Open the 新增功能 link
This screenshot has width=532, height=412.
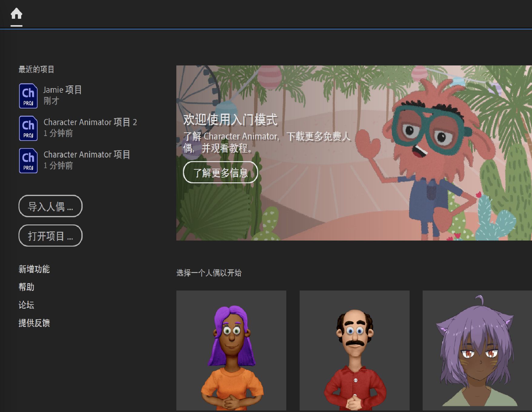click(34, 269)
